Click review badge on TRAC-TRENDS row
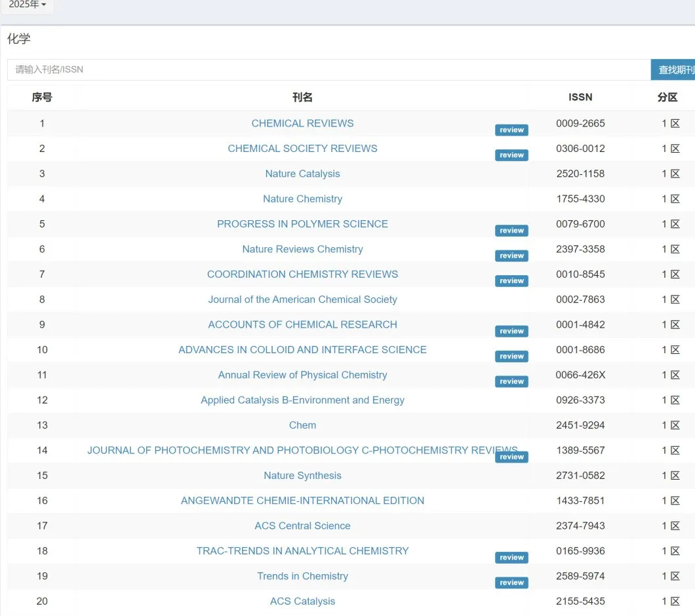The width and height of the screenshot is (695, 616). [x=511, y=558]
